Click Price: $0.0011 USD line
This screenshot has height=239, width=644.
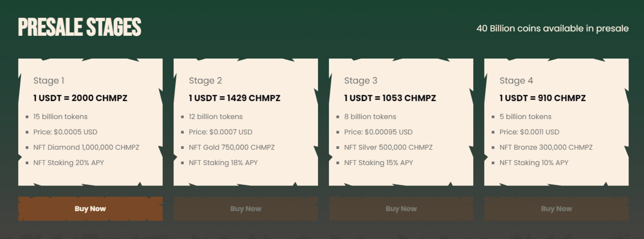tap(529, 132)
